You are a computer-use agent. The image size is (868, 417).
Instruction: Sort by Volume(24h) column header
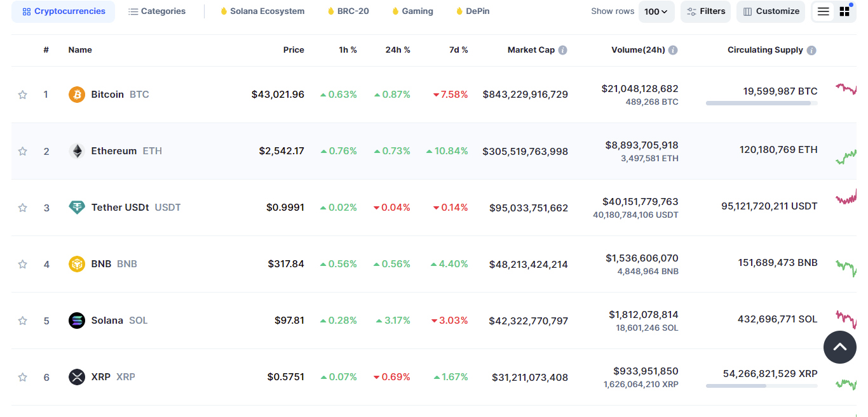click(638, 50)
